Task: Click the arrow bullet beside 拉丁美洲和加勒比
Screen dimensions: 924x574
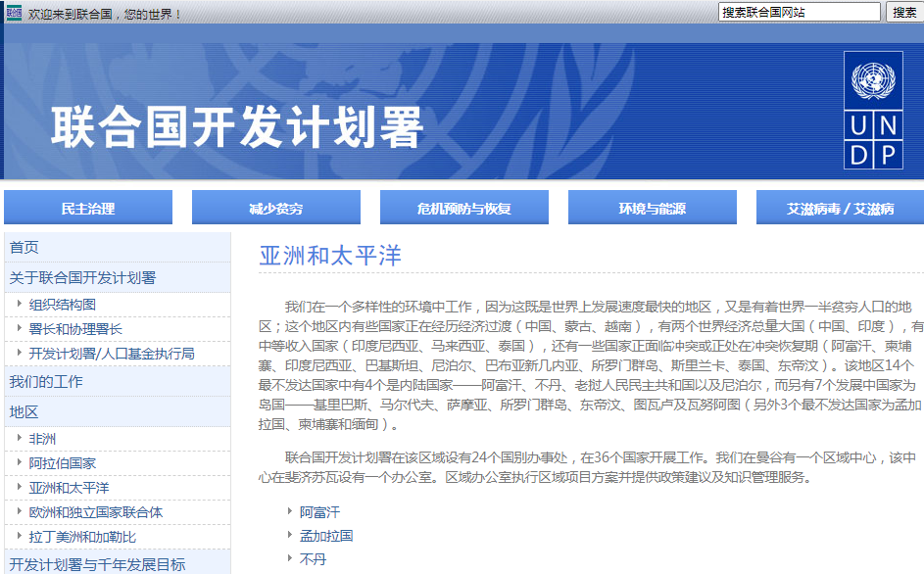Action: click(x=19, y=536)
